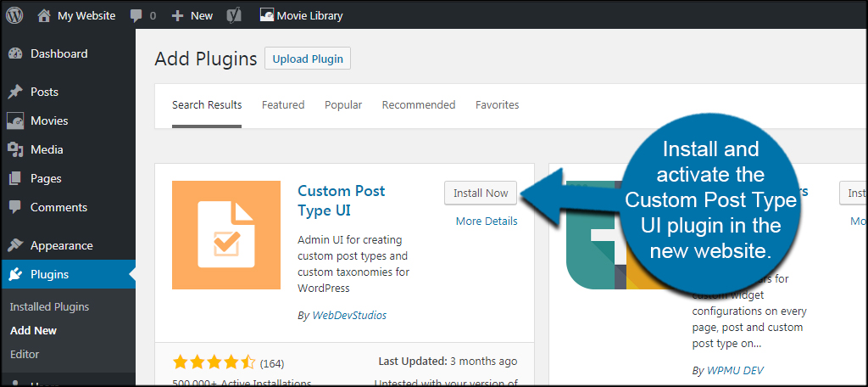Select Add New plugins submenu item
The image size is (868, 387).
[x=33, y=330]
